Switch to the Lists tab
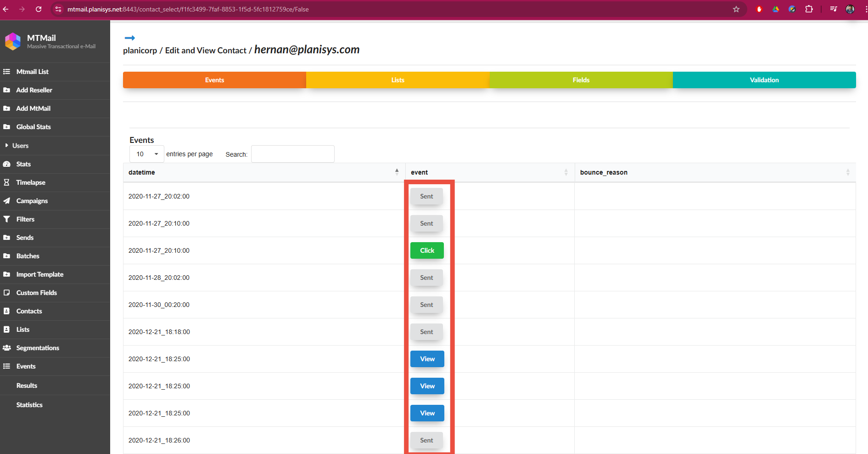This screenshot has height=454, width=868. 398,80
